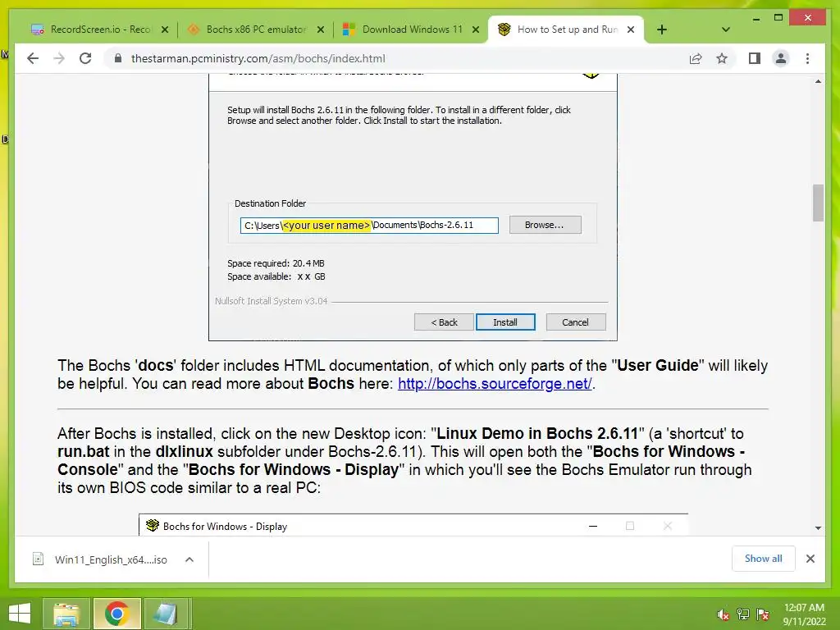Open the browser side panel
The image size is (840, 630).
click(755, 58)
